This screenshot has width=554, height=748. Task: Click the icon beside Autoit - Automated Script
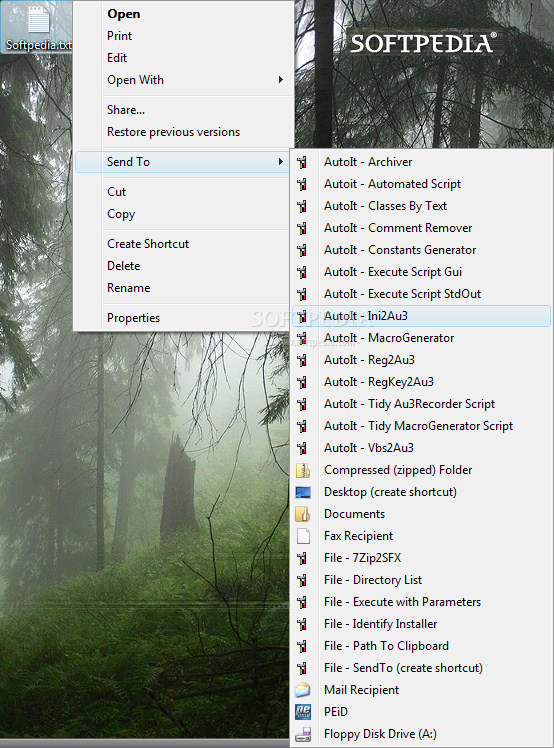point(302,184)
